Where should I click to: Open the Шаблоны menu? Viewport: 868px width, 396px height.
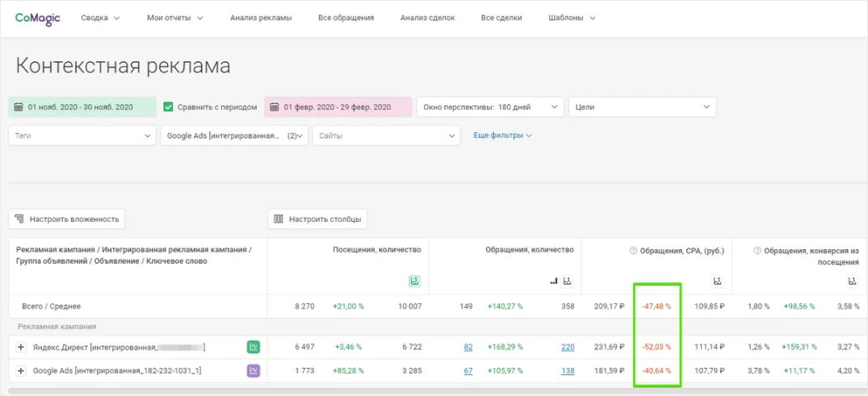pos(572,18)
